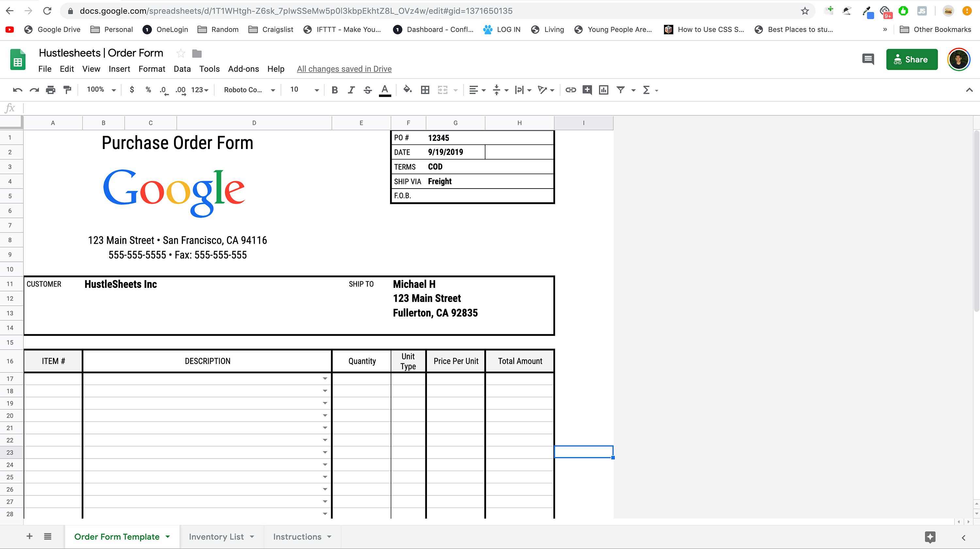
Task: Click the Merge cells icon
Action: (x=442, y=90)
